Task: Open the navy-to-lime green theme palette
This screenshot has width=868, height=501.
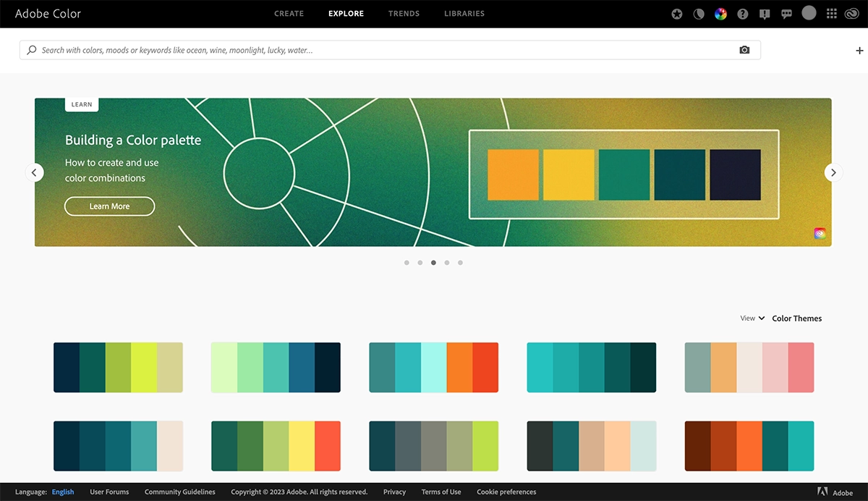Action: click(x=118, y=368)
